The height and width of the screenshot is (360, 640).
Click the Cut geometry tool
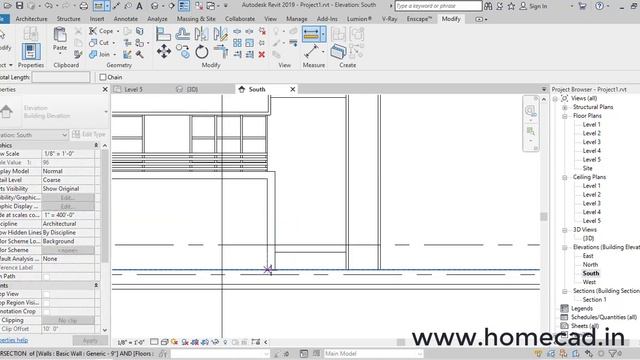click(99, 42)
